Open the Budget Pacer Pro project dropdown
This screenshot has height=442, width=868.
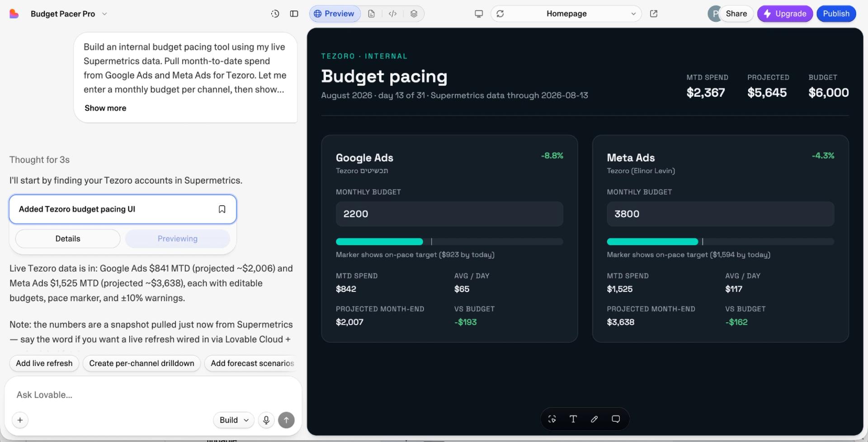(69, 14)
